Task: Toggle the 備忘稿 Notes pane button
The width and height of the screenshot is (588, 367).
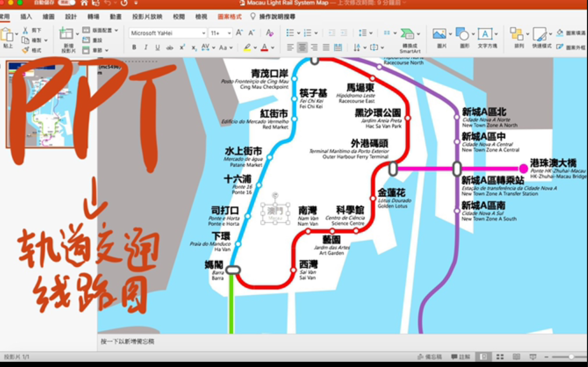Action: (x=430, y=357)
